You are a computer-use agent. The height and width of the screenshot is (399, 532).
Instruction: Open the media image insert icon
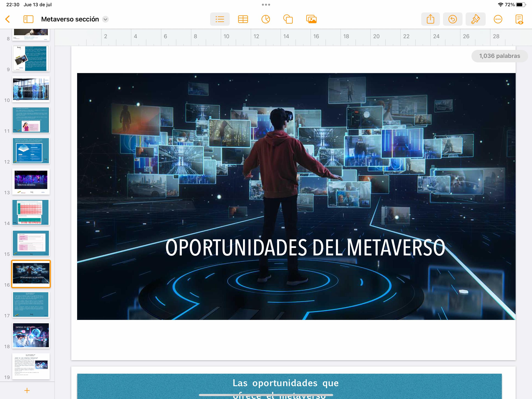[x=311, y=19]
